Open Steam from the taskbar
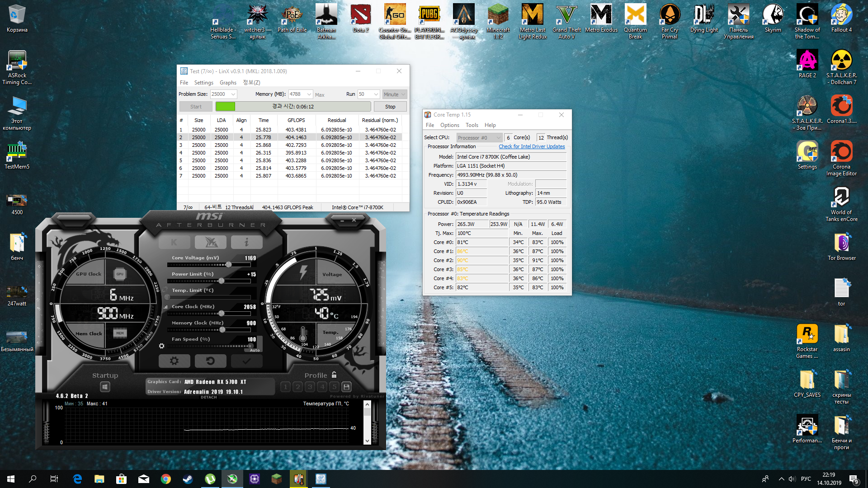Screen dimensions: 868x488 point(188,479)
